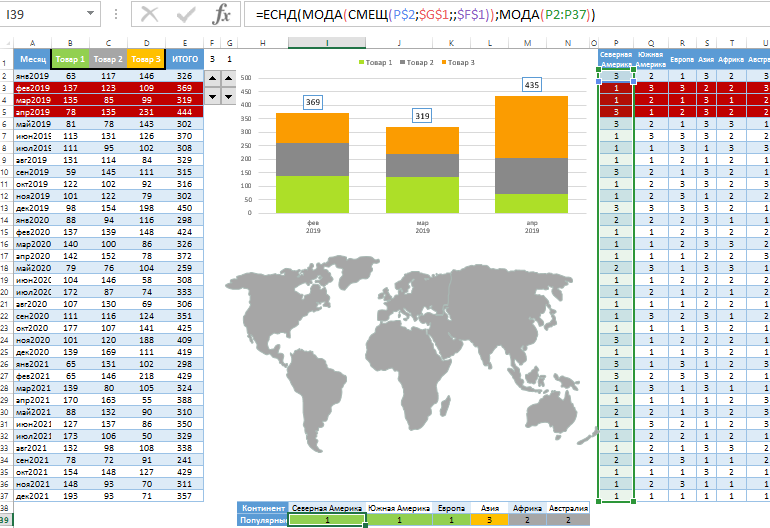Click the down arrow of column F spinner
The image size is (770, 528).
(x=212, y=96)
